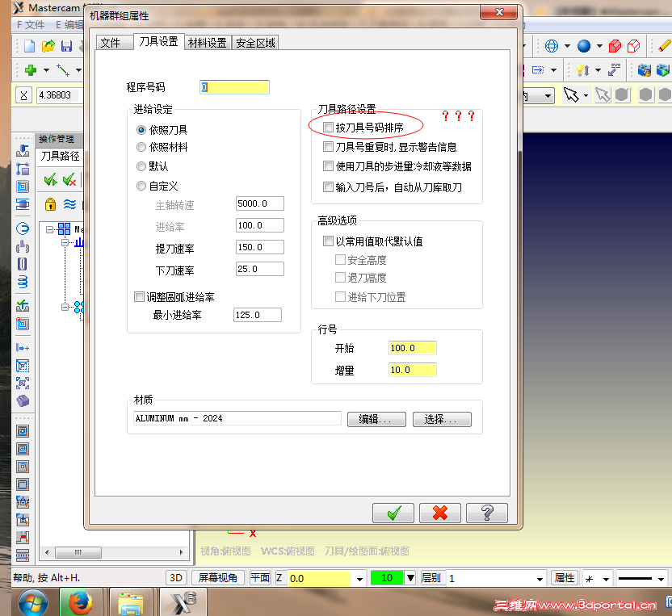The height and width of the screenshot is (616, 672).
Task: Select the 自定义 radio button
Action: (141, 186)
